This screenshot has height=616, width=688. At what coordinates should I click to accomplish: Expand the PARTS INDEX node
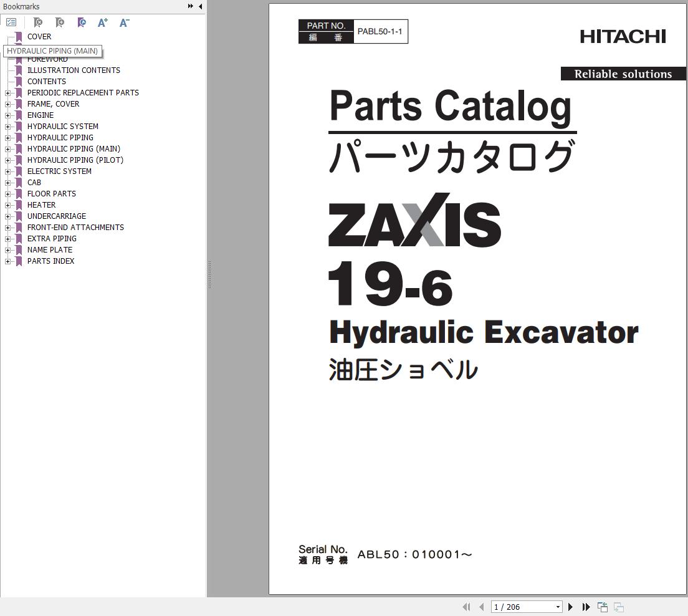pyautogui.click(x=7, y=262)
